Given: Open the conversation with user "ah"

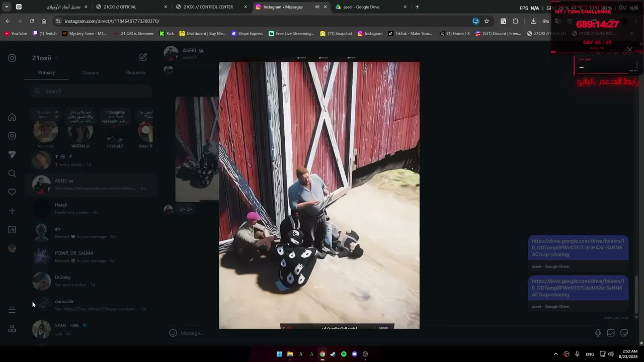Looking at the screenshot, I should (91, 233).
